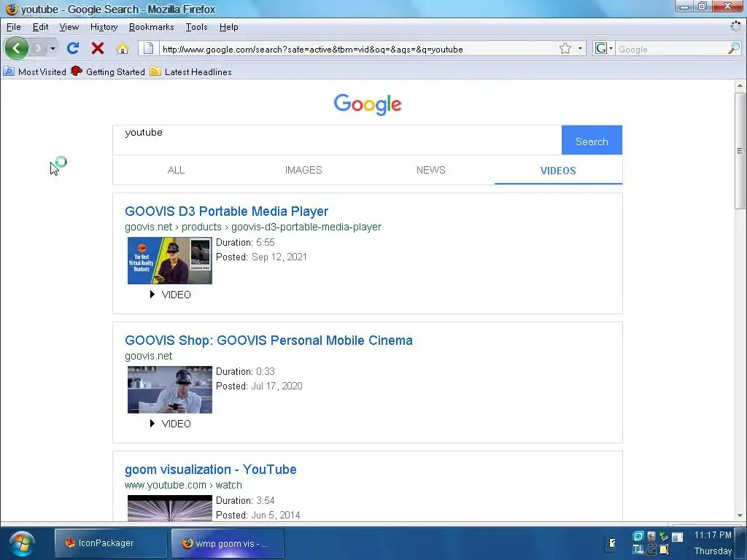Viewport: 747px width, 560px height.
Task: Click the scrollbar up arrow
Action: tap(740, 86)
